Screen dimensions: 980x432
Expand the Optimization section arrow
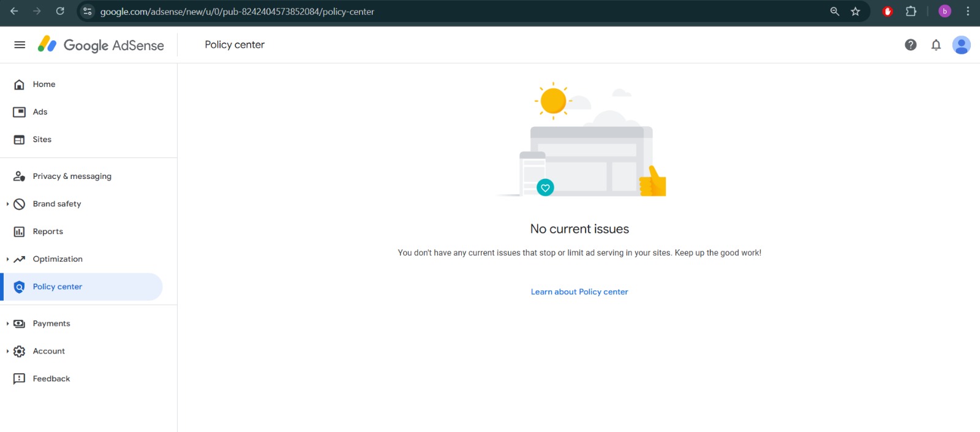(7, 259)
